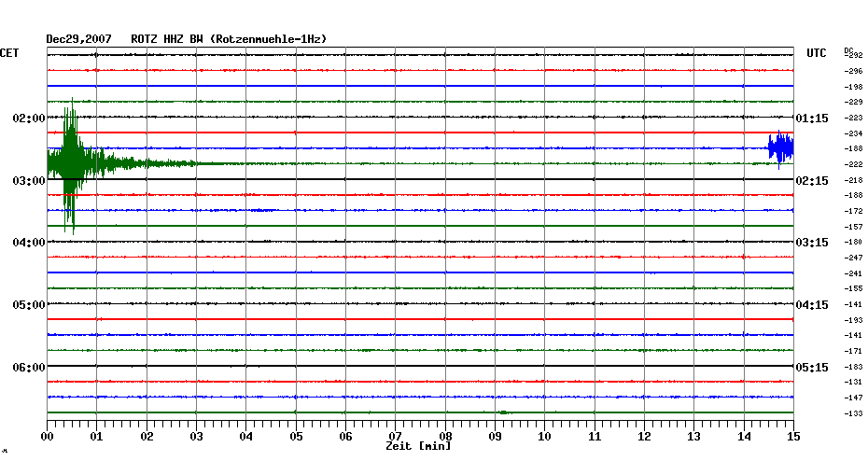Viewport: 868px width, 461px height.
Task: Click minute tick label 03
Action: [197, 436]
